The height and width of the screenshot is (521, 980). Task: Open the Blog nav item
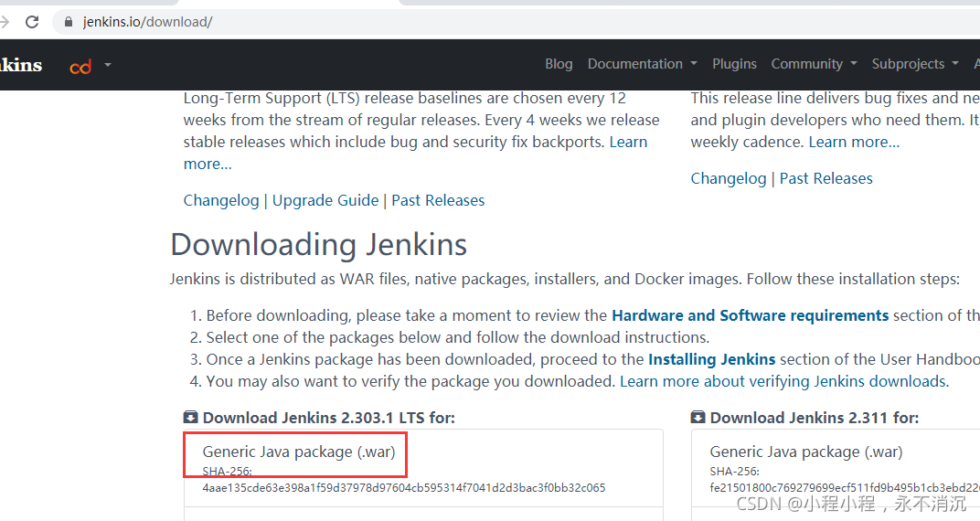[x=559, y=64]
